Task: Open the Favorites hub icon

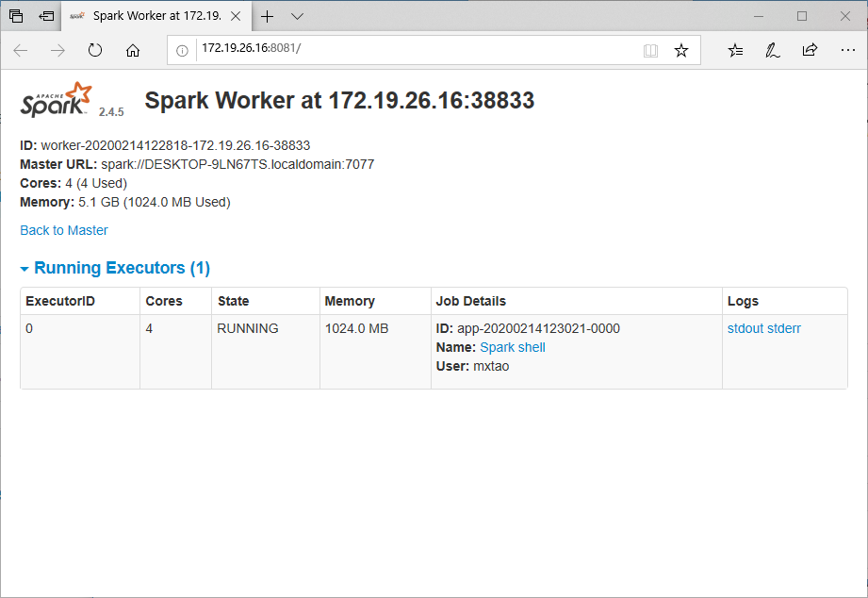Action: (734, 50)
